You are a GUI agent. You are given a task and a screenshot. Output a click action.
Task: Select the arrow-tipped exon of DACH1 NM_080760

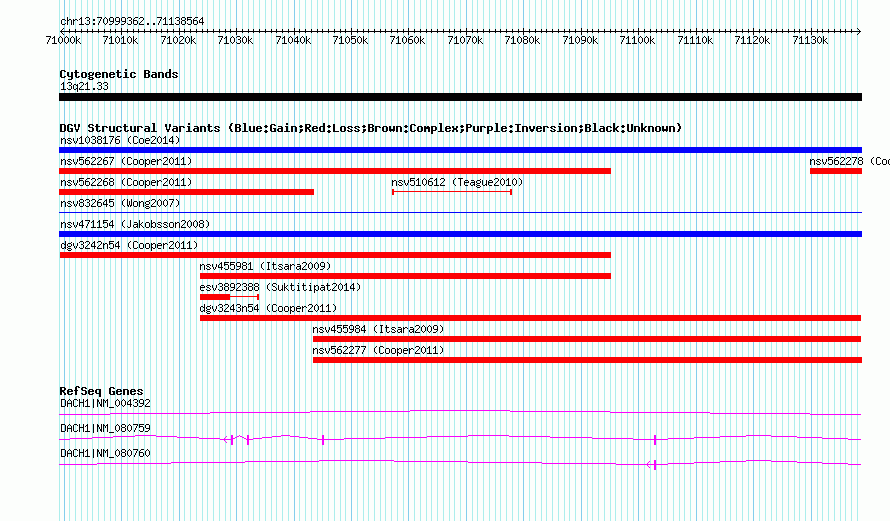(652, 465)
